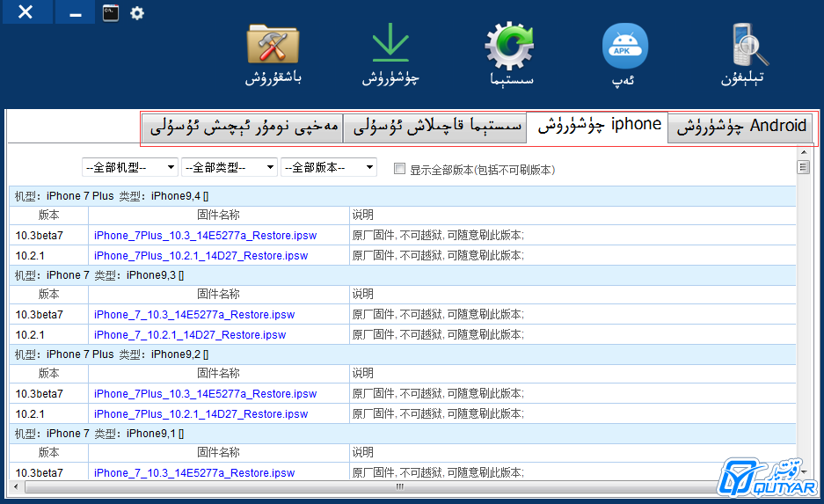This screenshot has width=824, height=504.
Task: Open the 全部类型 type dropdown
Action: (230, 167)
